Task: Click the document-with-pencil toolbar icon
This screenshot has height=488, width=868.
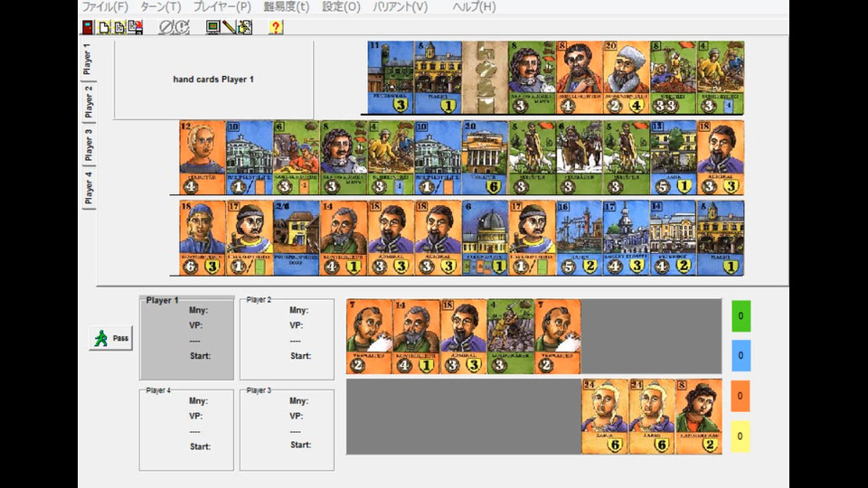Action: [x=245, y=27]
